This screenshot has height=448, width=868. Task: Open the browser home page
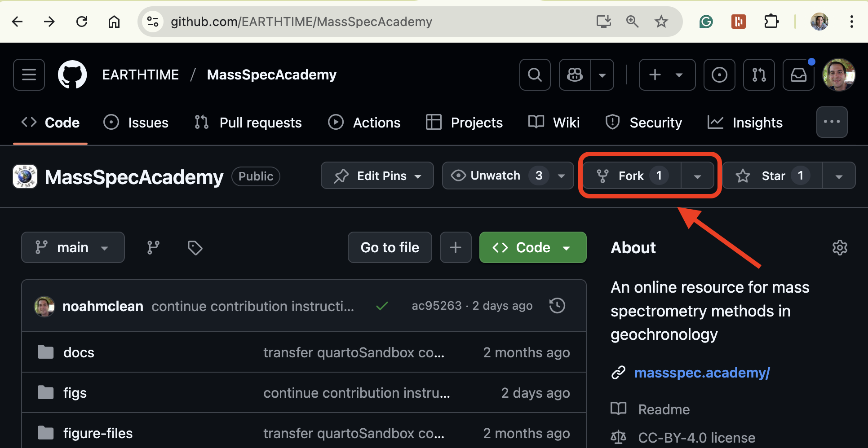point(114,22)
